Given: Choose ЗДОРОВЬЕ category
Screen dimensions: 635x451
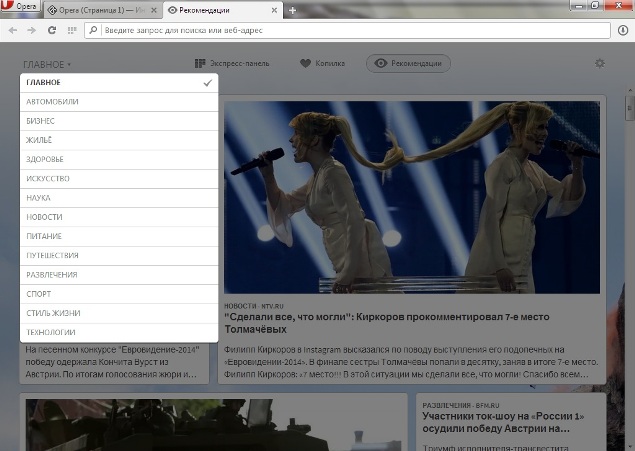Looking at the screenshot, I should (119, 160).
